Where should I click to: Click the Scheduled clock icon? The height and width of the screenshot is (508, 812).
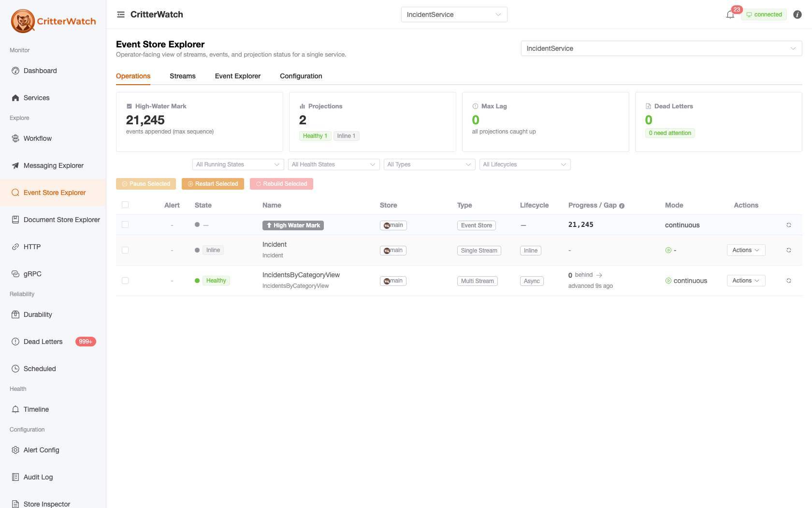(15, 369)
